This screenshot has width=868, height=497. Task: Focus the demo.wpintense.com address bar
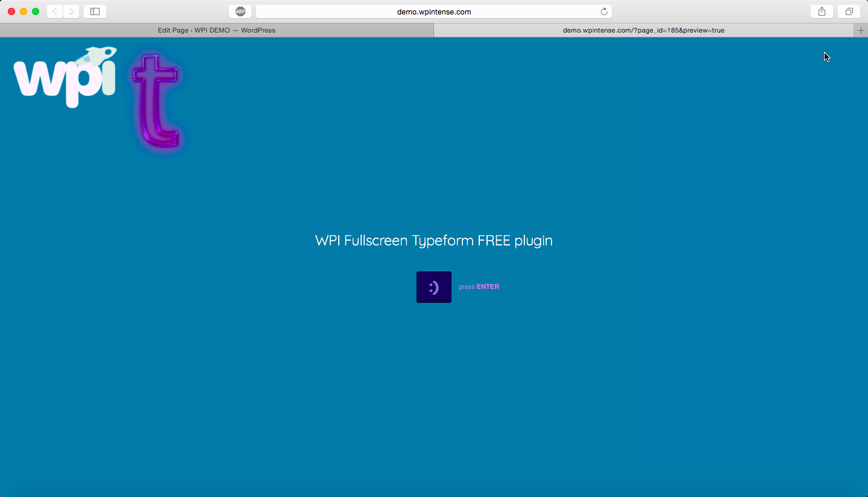tap(434, 11)
